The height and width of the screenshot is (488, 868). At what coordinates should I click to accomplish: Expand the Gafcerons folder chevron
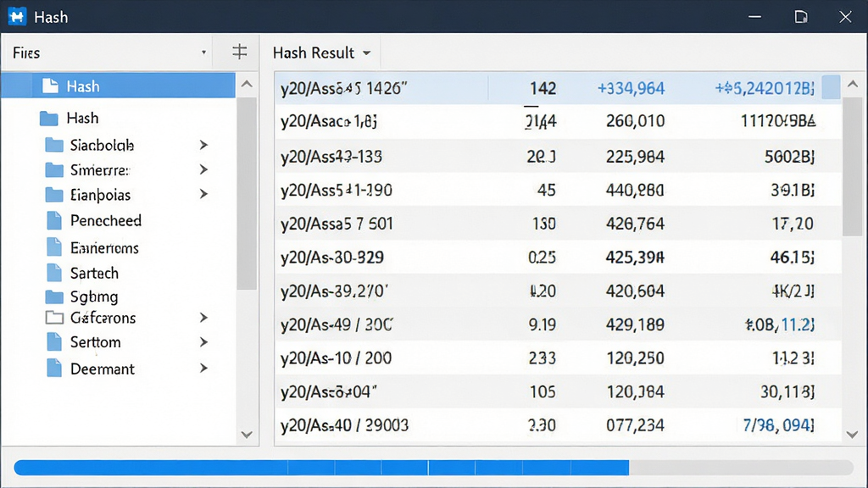click(203, 318)
